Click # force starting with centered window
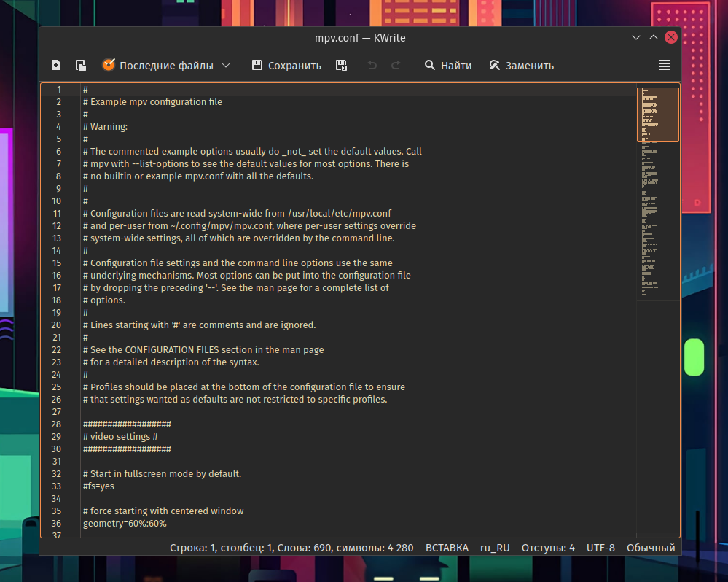This screenshot has width=728, height=582. pyautogui.click(x=163, y=511)
